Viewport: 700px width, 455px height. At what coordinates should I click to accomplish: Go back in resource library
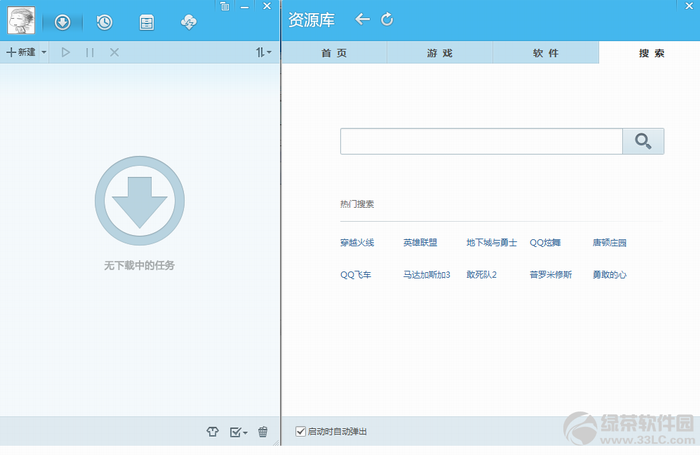click(362, 19)
